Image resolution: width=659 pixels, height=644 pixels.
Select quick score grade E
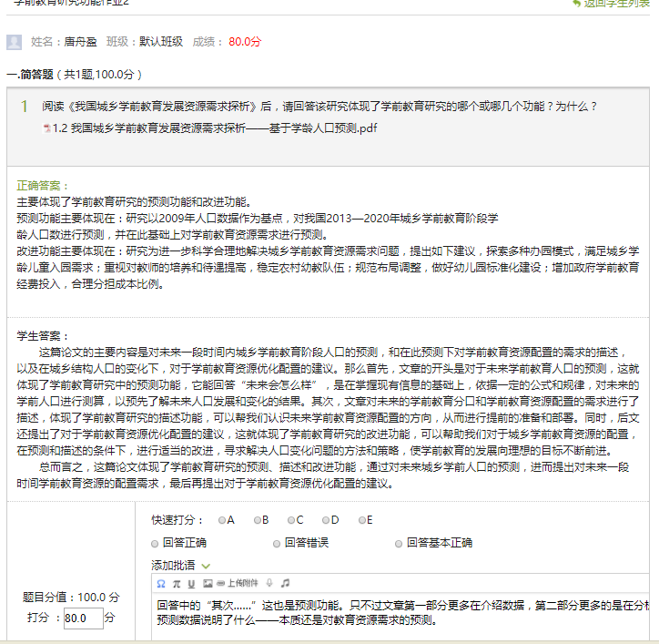(x=360, y=520)
